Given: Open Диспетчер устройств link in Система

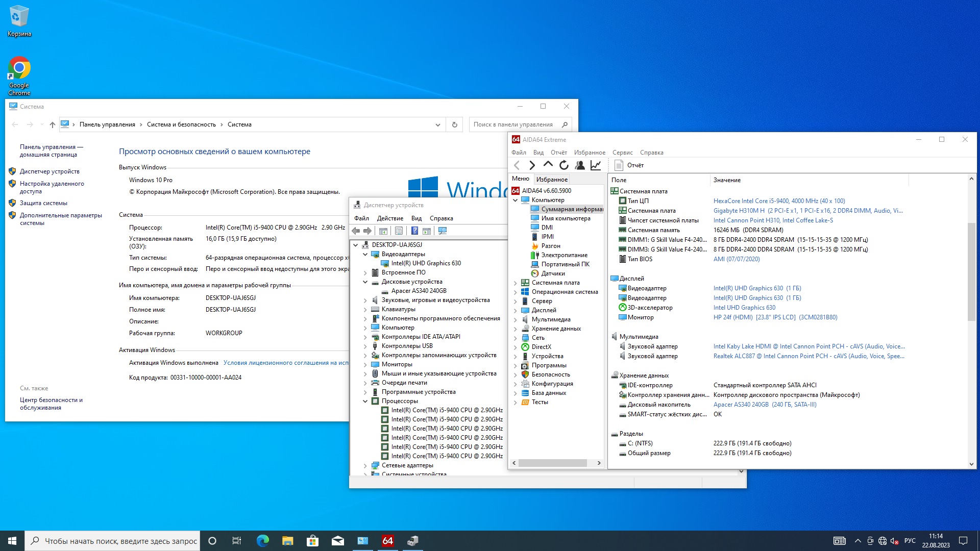Looking at the screenshot, I should [50, 171].
